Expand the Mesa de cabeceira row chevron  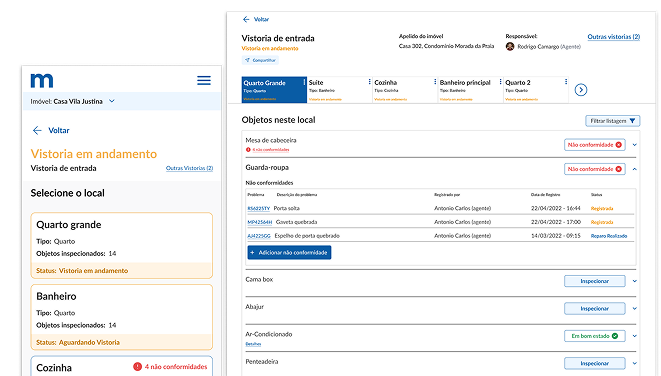coord(634,145)
